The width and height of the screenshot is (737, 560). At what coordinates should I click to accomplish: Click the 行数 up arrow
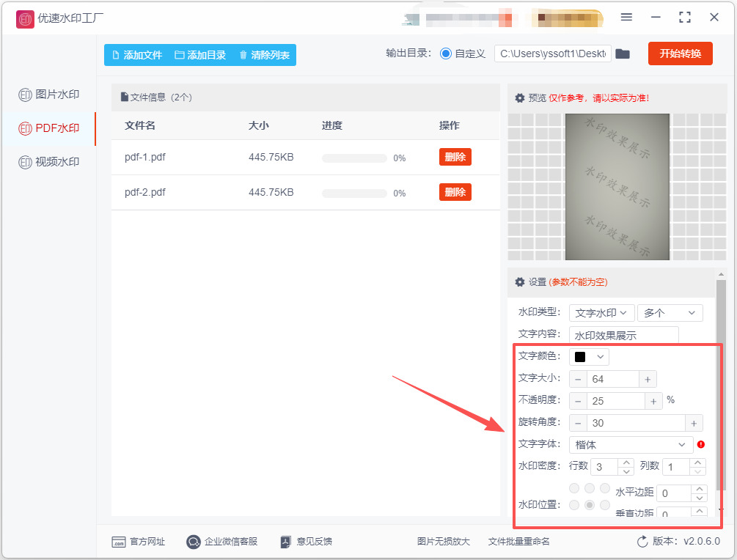(x=626, y=463)
